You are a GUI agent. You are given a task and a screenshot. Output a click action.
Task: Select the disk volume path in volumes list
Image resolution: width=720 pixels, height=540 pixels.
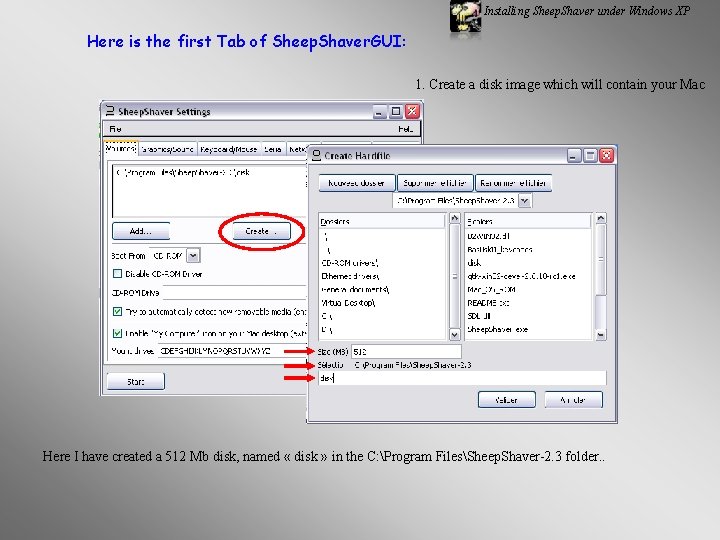pyautogui.click(x=183, y=173)
